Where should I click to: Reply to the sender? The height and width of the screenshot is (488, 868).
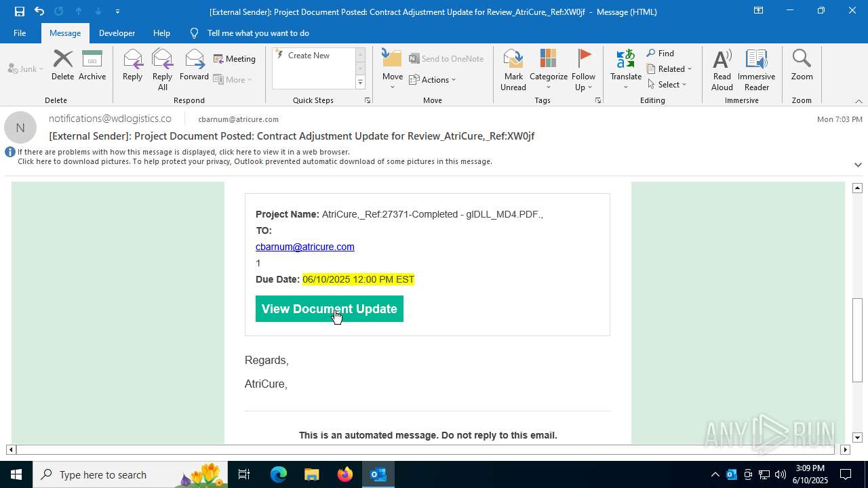pyautogui.click(x=132, y=66)
